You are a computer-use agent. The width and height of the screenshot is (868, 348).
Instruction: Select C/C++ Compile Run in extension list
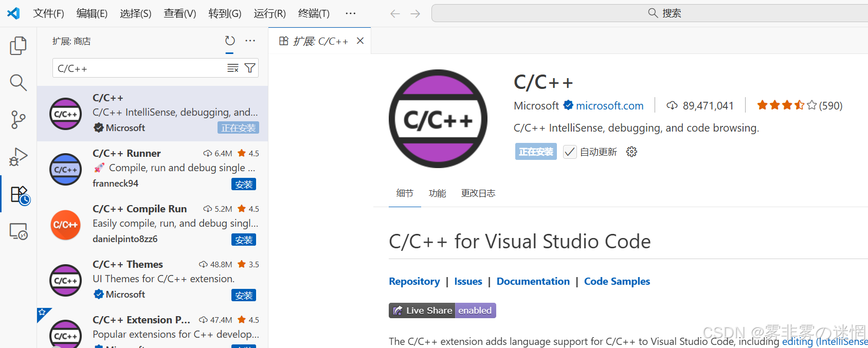pos(153,225)
